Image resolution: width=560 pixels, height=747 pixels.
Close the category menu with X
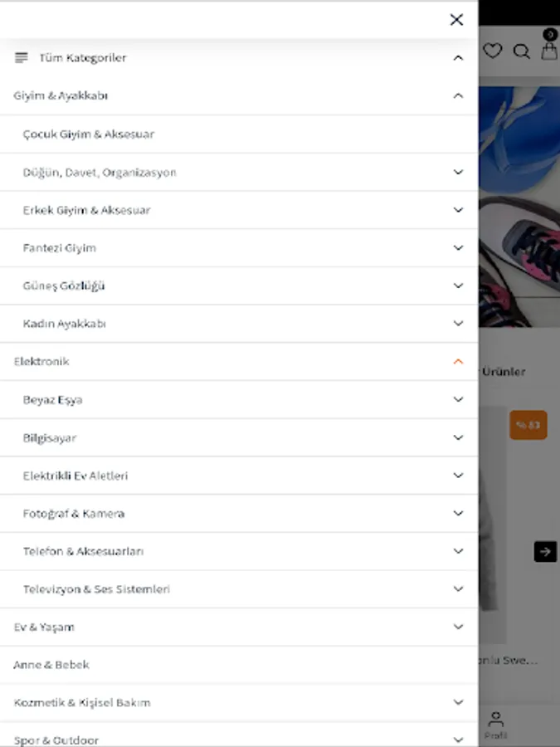pyautogui.click(x=456, y=20)
